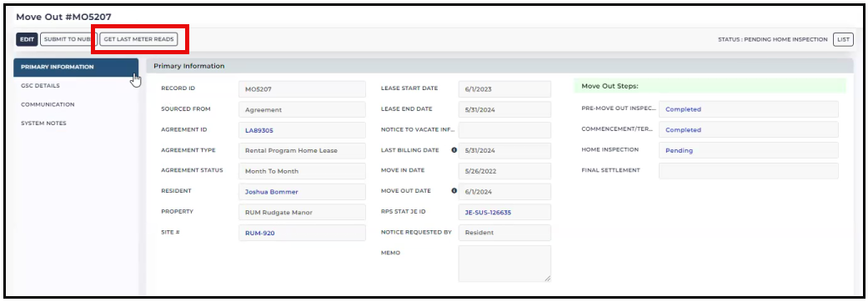Screen dimensions: 868x302
Task: Click the Edit button
Action: (x=28, y=39)
